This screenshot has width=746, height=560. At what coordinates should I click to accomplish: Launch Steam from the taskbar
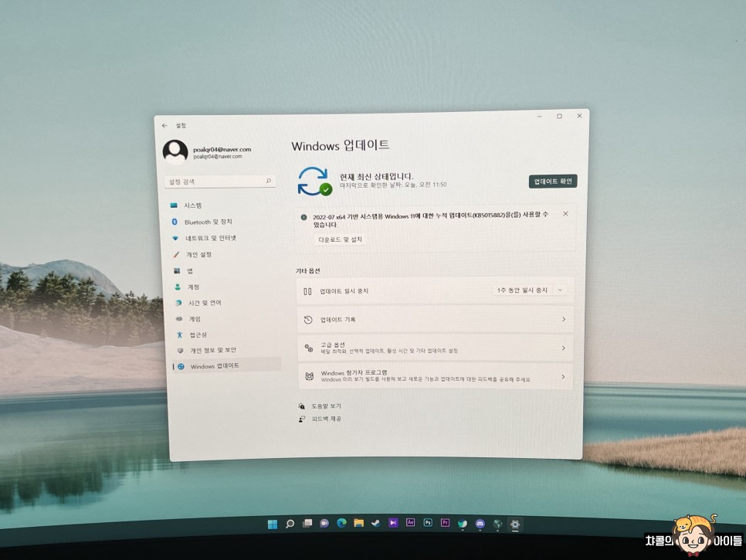(x=376, y=523)
